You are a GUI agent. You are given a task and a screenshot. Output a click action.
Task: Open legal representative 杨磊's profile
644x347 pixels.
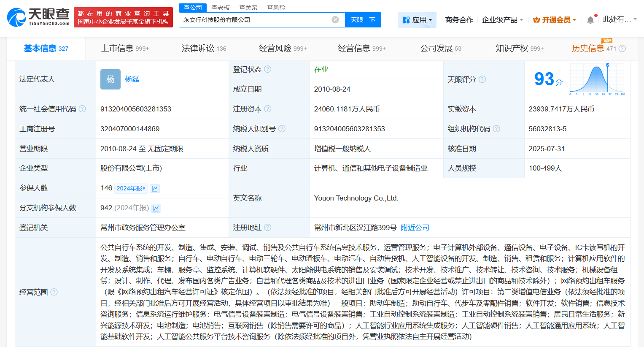click(x=132, y=79)
